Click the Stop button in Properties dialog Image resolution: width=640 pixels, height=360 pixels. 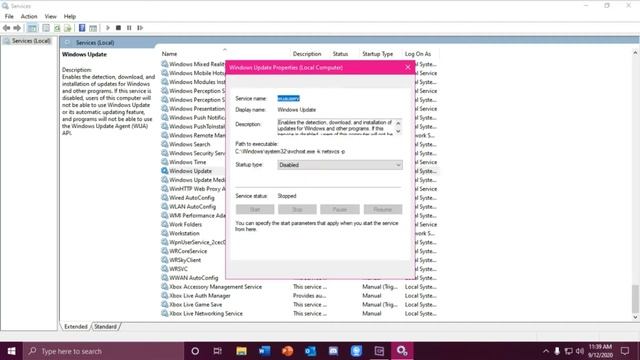(x=297, y=209)
